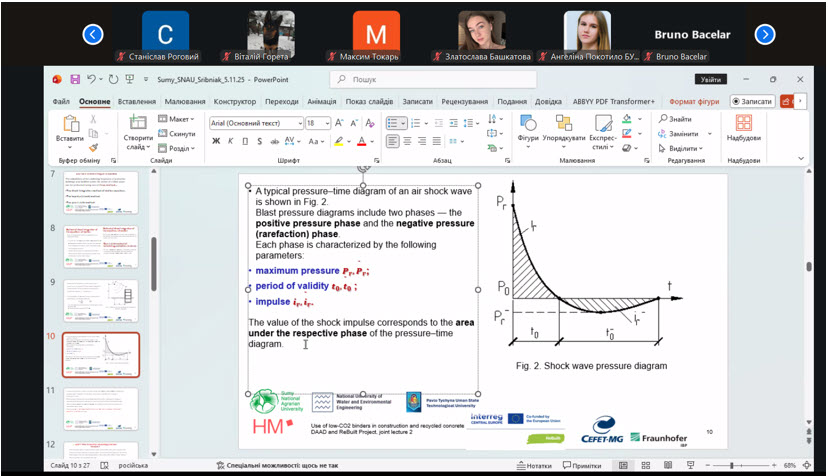Switch to the Анімація tab
This screenshot has width=828, height=476.
[322, 101]
